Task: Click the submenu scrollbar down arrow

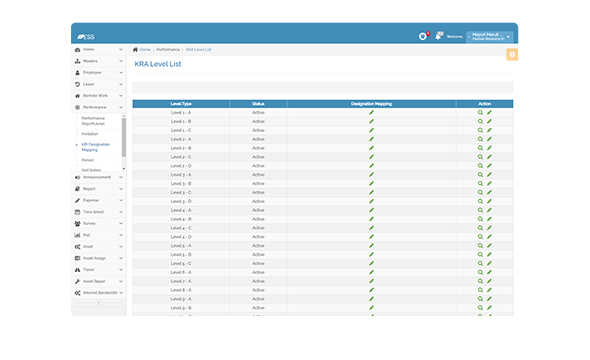Action: pyautogui.click(x=124, y=169)
